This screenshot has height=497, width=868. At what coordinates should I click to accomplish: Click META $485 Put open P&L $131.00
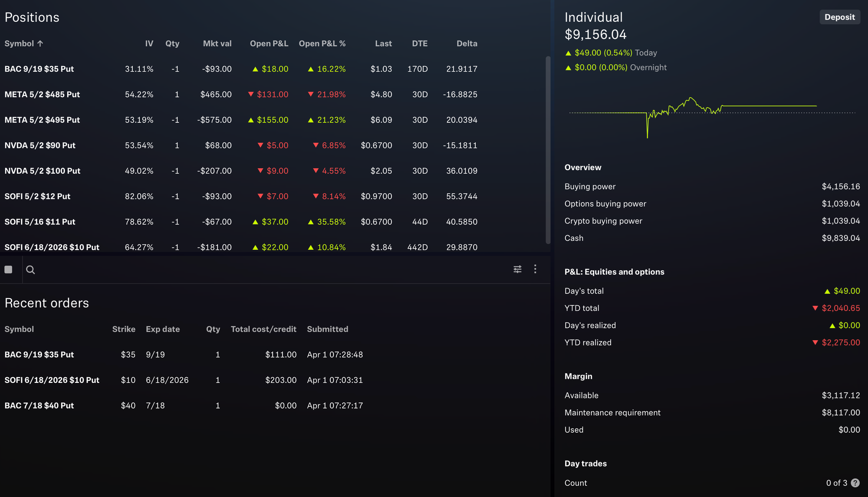(x=268, y=94)
